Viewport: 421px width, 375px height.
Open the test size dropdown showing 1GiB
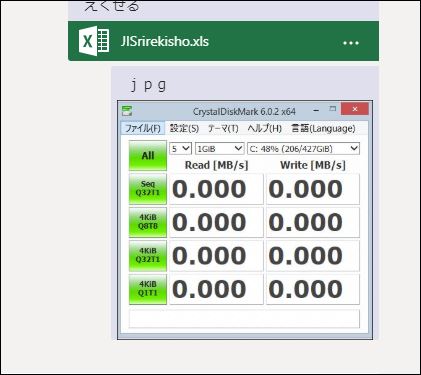[219, 149]
